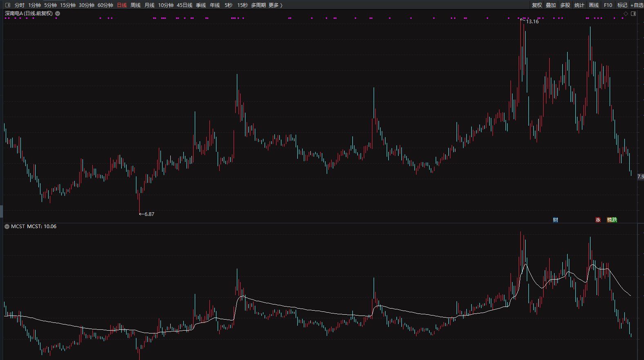The height and width of the screenshot is (360, 644).
Task: Select the 15秒 period
Action: 243,5
